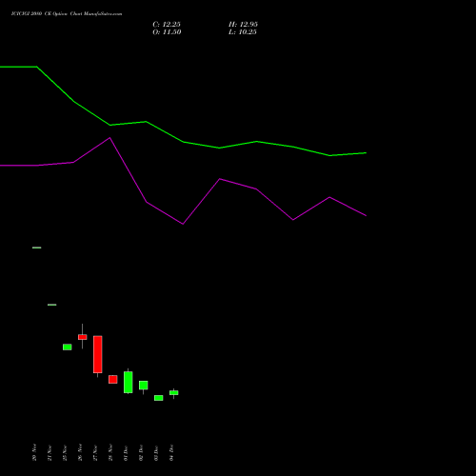Select the green candle for 03 Dec
Image resolution: width=476 pixels, height=476 pixels.
click(x=159, y=398)
